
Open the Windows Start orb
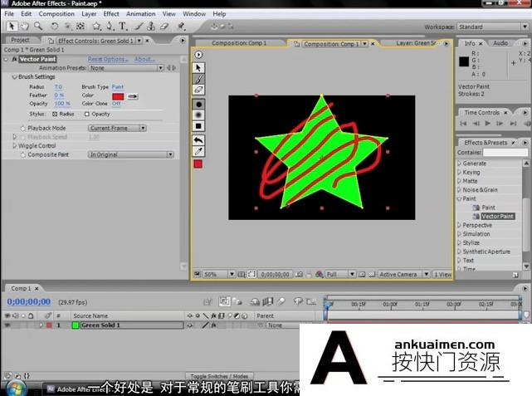[x=14, y=389]
